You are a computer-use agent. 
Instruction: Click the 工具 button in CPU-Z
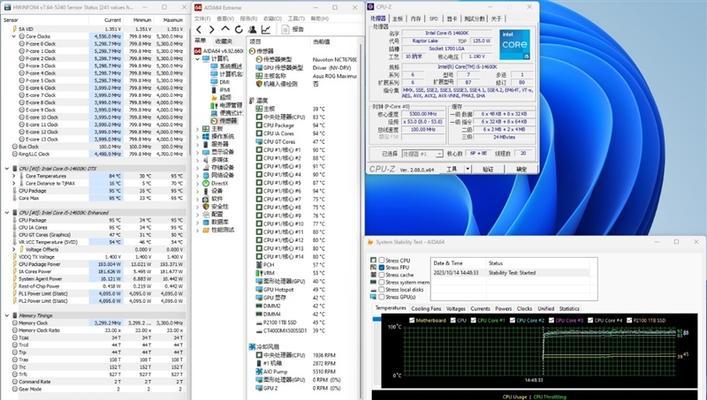tap(451, 169)
